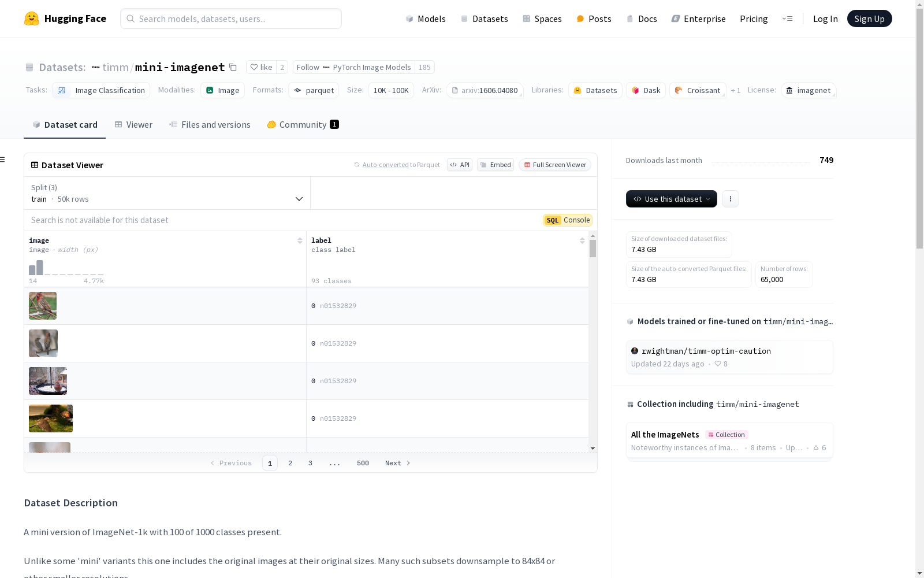924x578 pixels.
Task: Go to page 3 of the viewer
Action: click(x=310, y=463)
